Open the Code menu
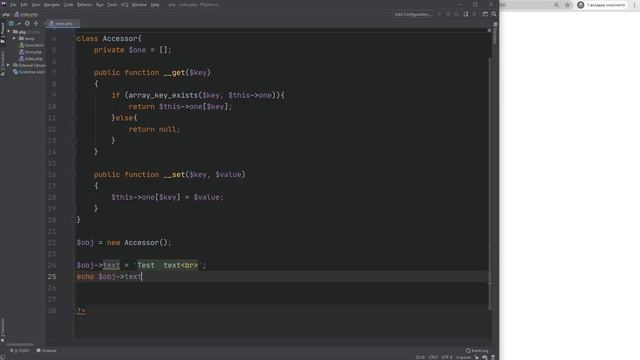The height and width of the screenshot is (360, 640). [69, 4]
